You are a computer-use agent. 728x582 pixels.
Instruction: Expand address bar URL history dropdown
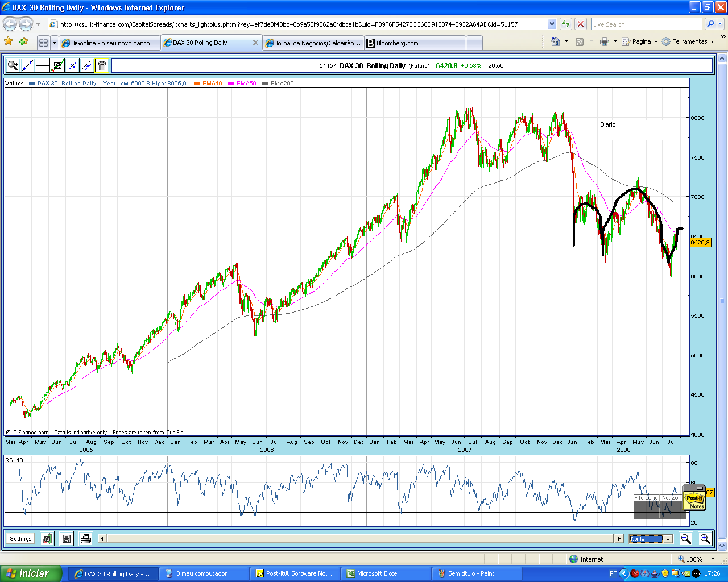[x=552, y=24]
